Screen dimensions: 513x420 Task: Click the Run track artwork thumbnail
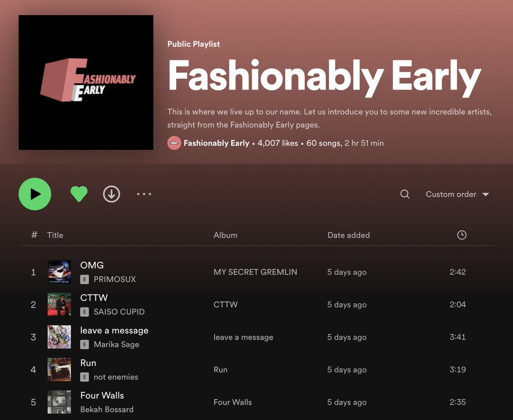[x=59, y=370]
